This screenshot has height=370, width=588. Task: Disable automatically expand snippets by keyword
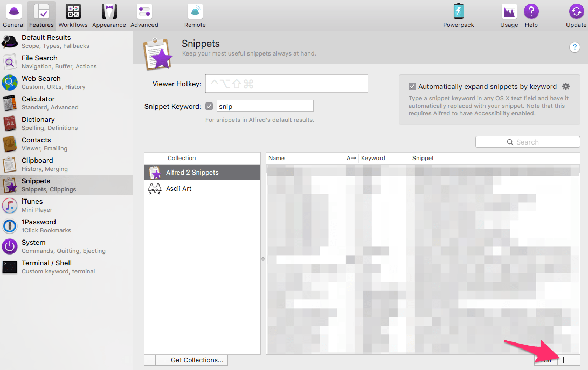tap(412, 86)
